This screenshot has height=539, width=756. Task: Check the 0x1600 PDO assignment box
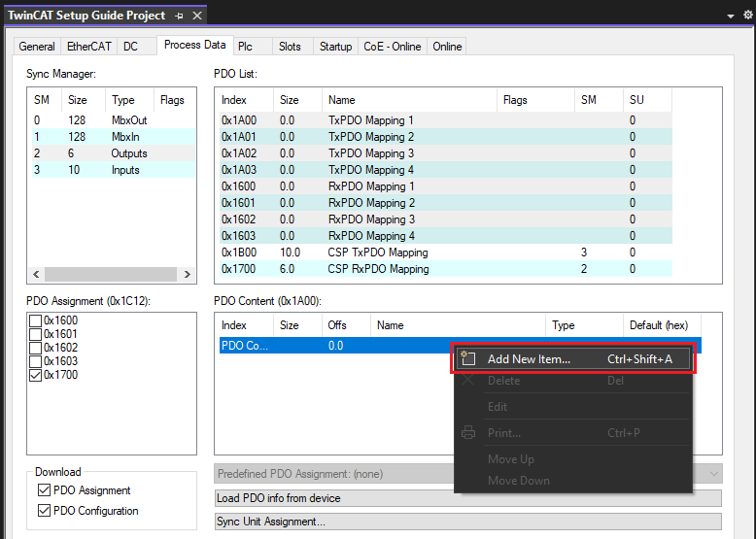[36, 320]
